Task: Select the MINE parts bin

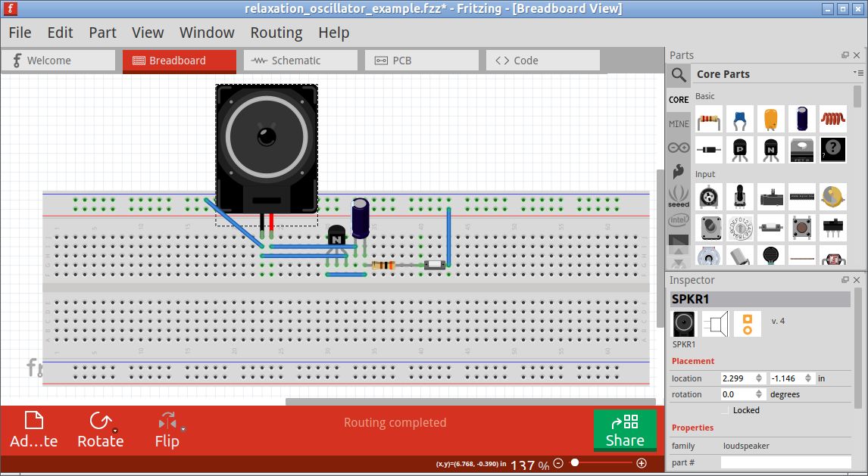Action: pos(679,124)
